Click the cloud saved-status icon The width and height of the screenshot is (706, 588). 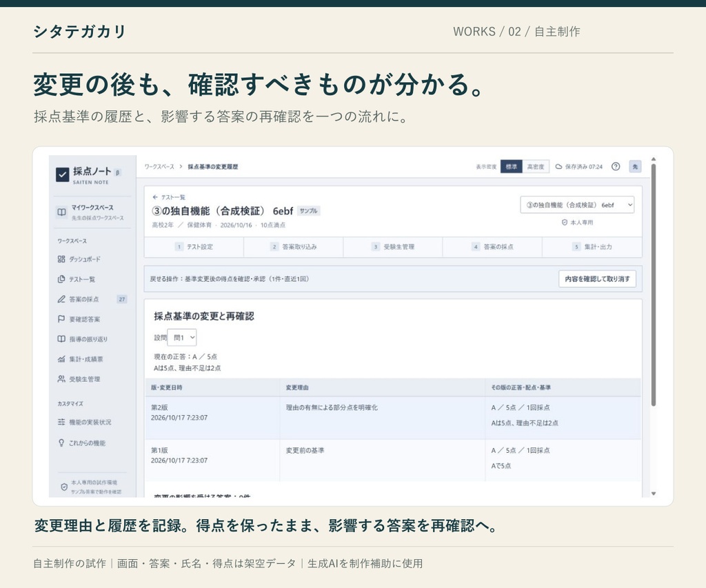coord(558,167)
